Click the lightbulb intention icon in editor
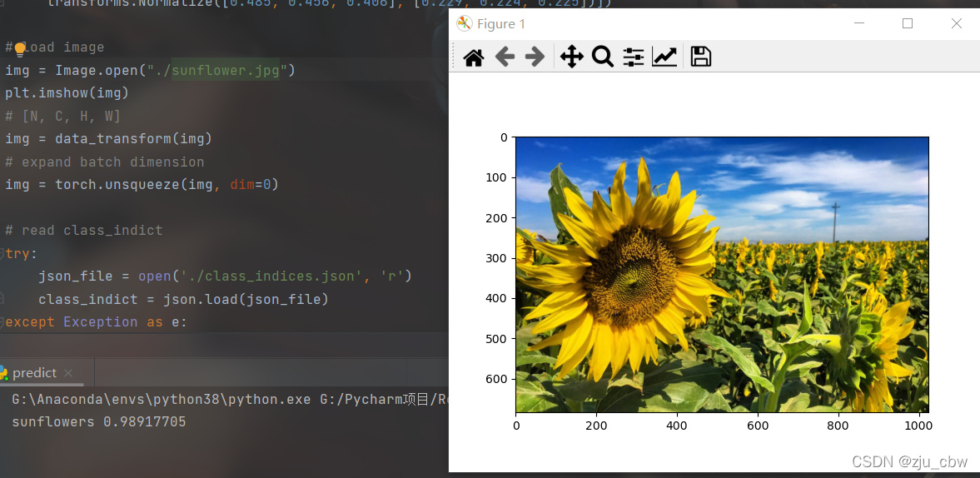This screenshot has width=980, height=478. [20, 49]
